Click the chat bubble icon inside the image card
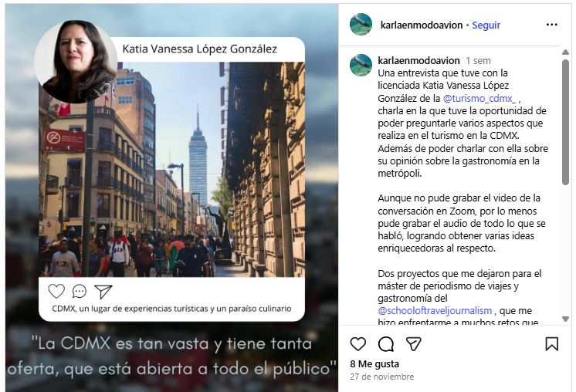576x392 pixels. coord(80,292)
